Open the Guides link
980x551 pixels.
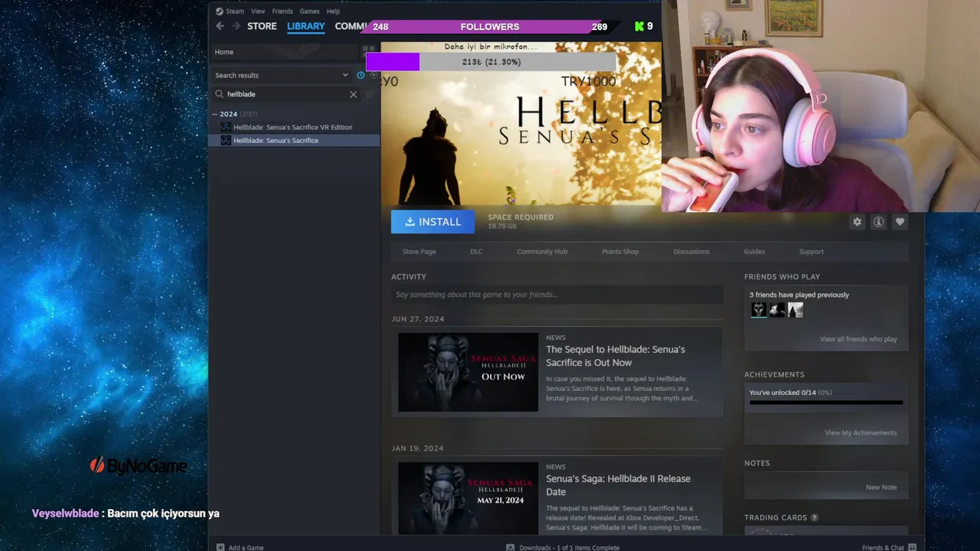click(x=754, y=252)
